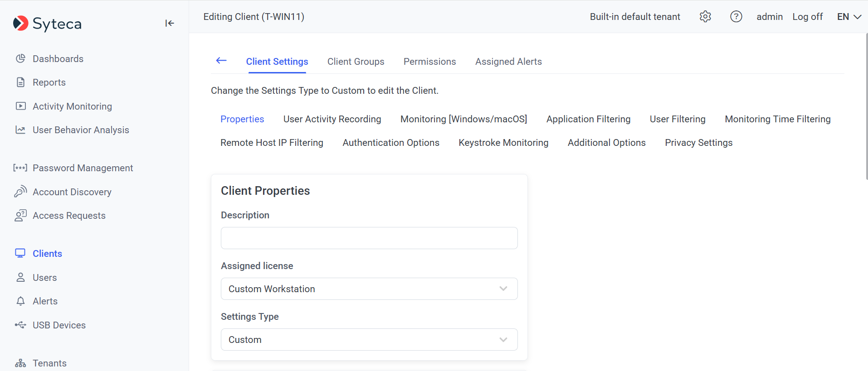This screenshot has height=371, width=868.
Task: Click the admin user link
Action: [x=769, y=17]
